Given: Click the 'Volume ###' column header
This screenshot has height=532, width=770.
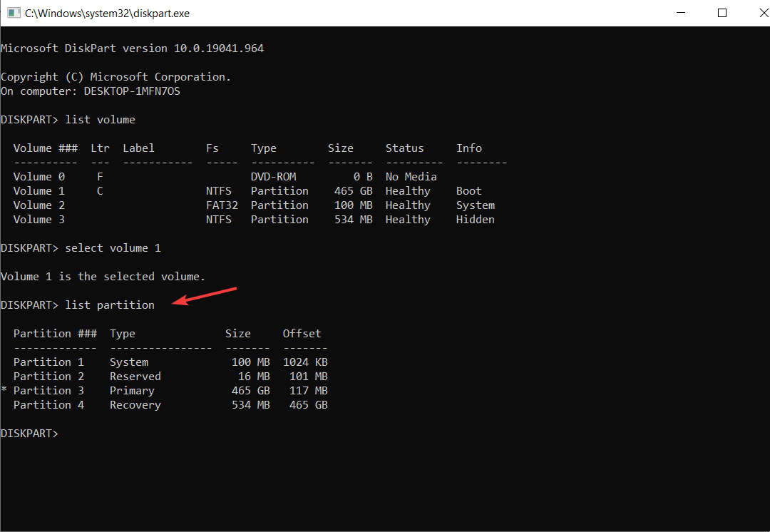Looking at the screenshot, I should (45, 148).
